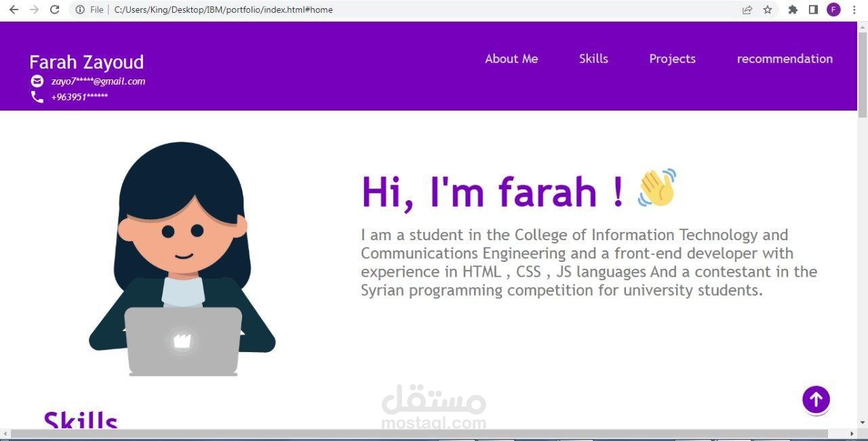The image size is (868, 441).
Task: Click the "Hi, I'm farah !" heading
Action: (492, 191)
